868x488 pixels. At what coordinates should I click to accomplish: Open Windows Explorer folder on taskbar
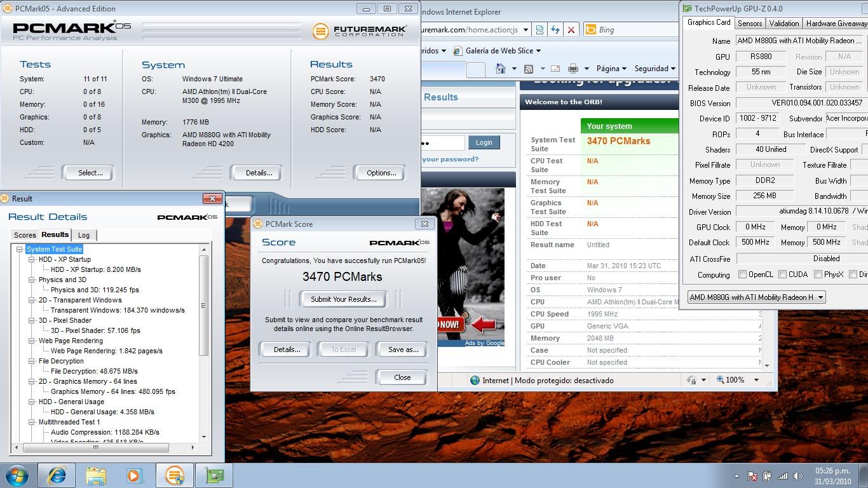click(x=96, y=475)
